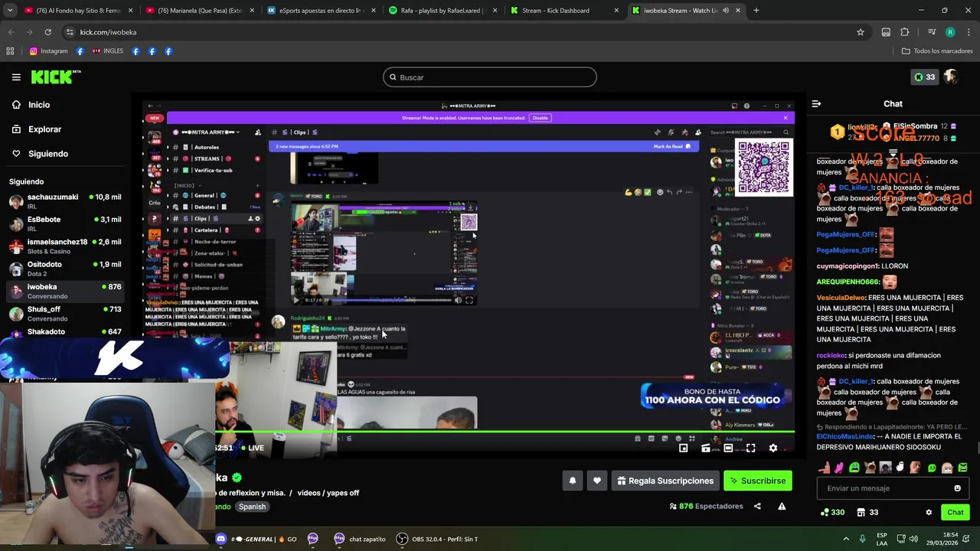Play the embedded Discord clip video
Image resolution: width=980 pixels, height=551 pixels.
click(296, 300)
